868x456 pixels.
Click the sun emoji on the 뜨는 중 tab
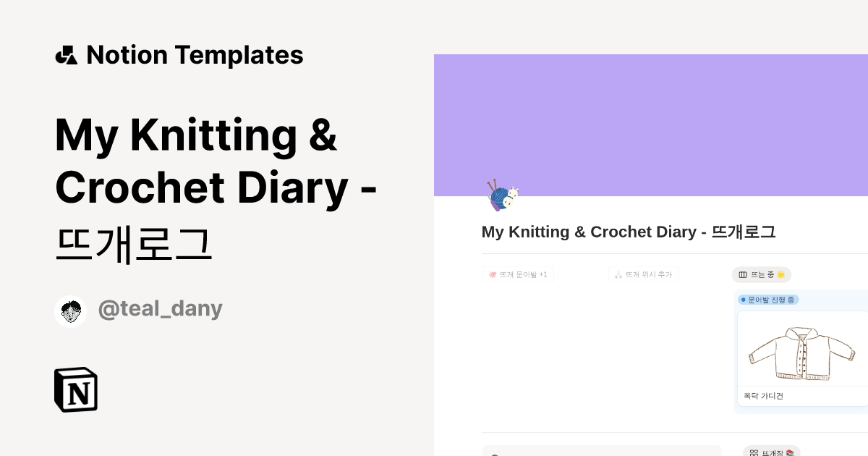(x=779, y=274)
